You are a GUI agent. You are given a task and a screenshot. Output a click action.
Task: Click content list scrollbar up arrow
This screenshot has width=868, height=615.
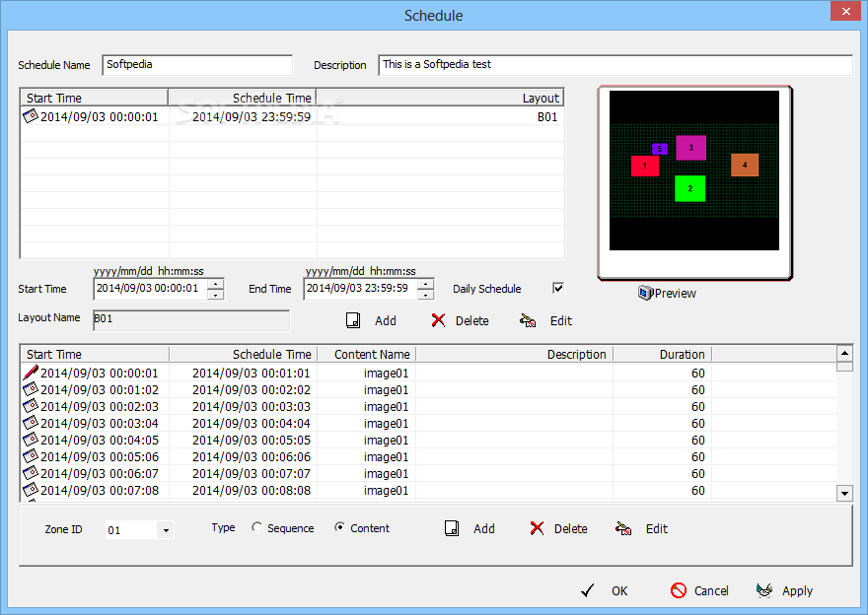coord(844,353)
